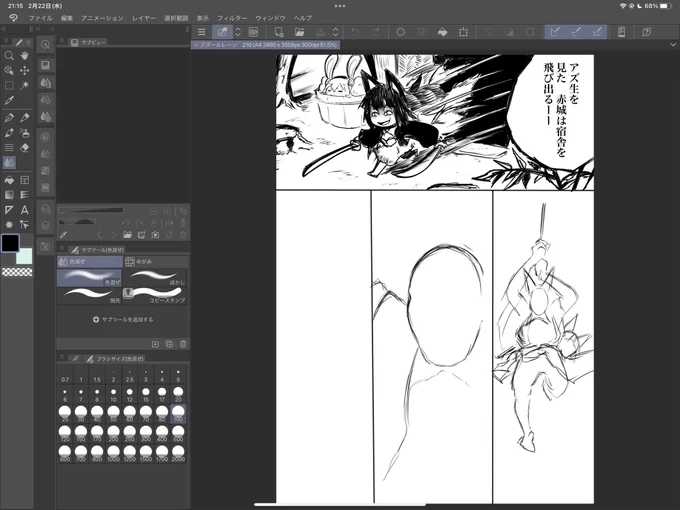The image size is (680, 510).
Task: Select the Blend color-mixing tool
Action: click(x=9, y=163)
